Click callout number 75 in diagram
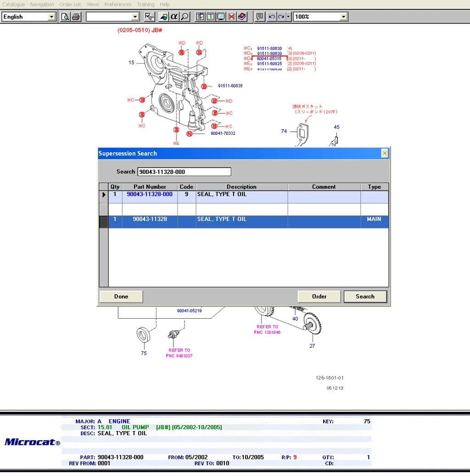The height and width of the screenshot is (476, 470). pyautogui.click(x=144, y=354)
